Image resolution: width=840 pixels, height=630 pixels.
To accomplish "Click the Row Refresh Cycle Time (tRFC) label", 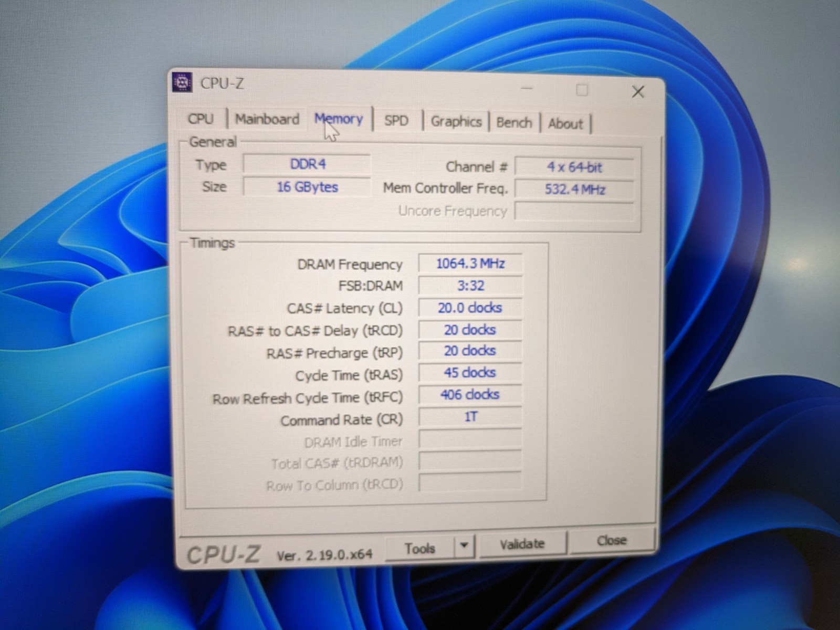I will coord(308,398).
